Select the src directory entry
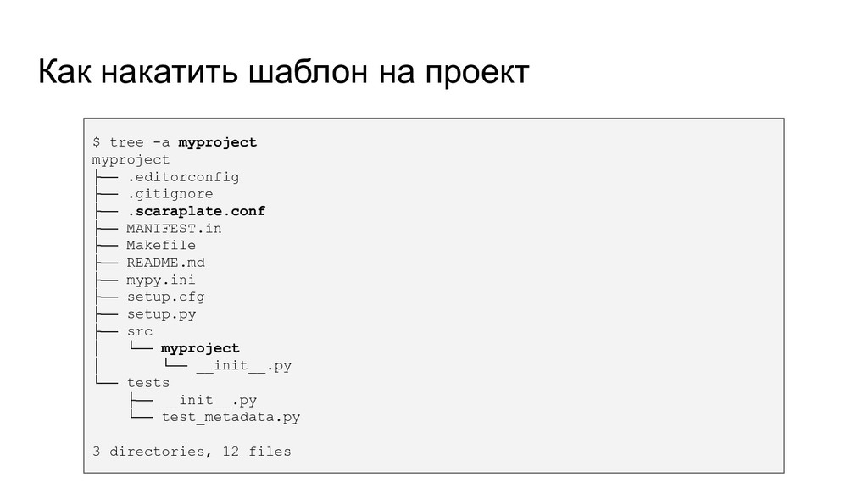The width and height of the screenshot is (868, 488). tap(140, 331)
